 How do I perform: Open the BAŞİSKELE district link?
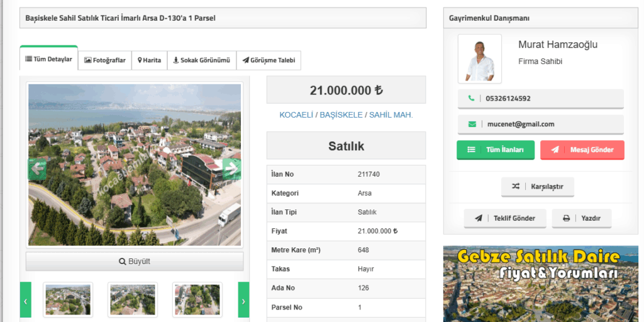(x=341, y=115)
